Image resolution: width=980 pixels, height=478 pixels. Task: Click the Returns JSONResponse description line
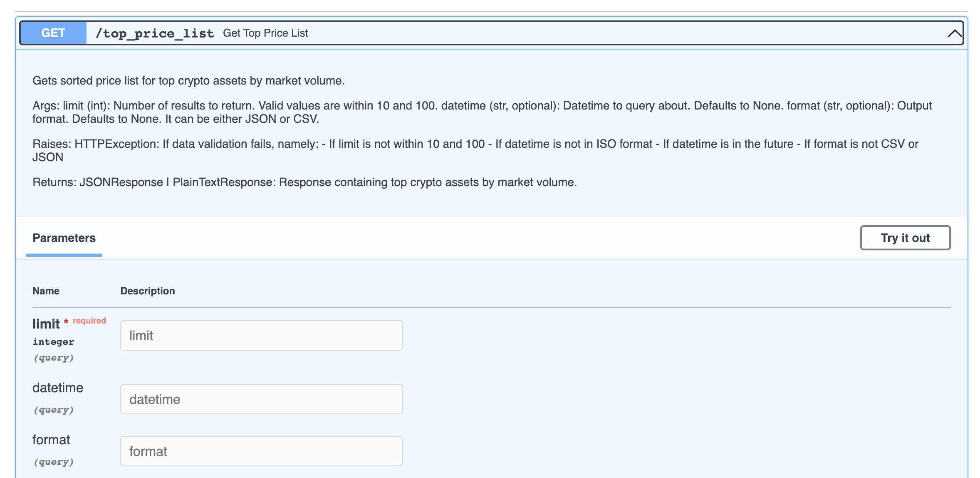[304, 182]
